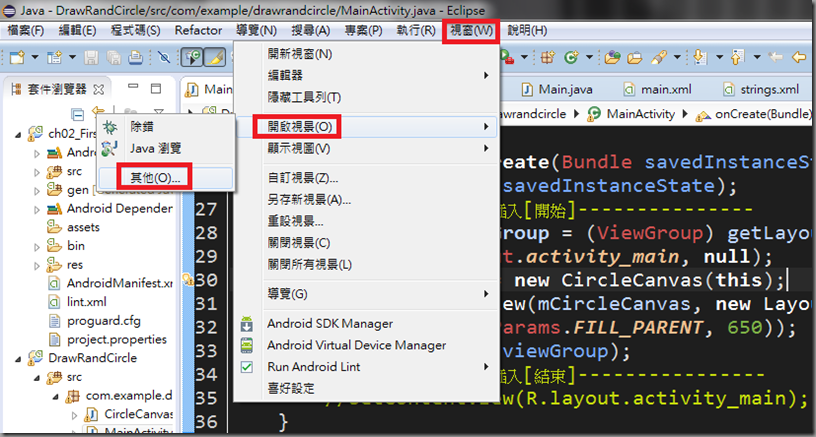Launch Android SDK Manager from menu
Viewport: 816px width, 437px height.
coord(366,324)
